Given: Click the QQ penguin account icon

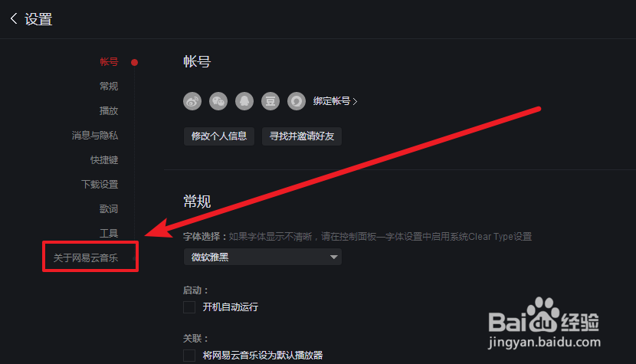Looking at the screenshot, I should point(244,101).
